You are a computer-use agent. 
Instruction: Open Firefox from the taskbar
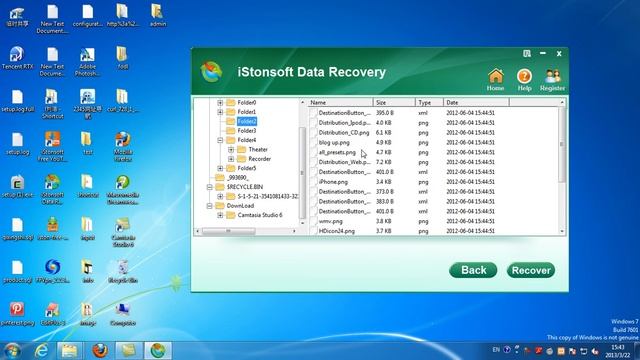[x=100, y=351]
